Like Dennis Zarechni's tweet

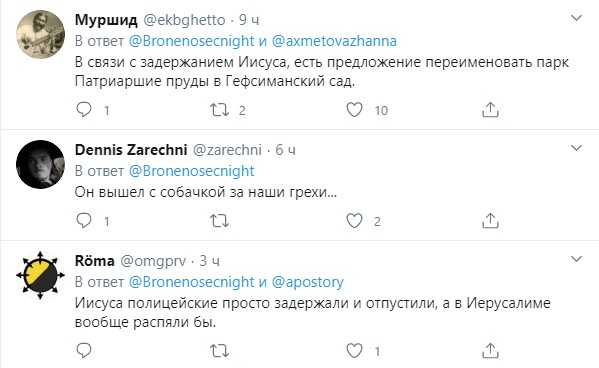coord(354,221)
